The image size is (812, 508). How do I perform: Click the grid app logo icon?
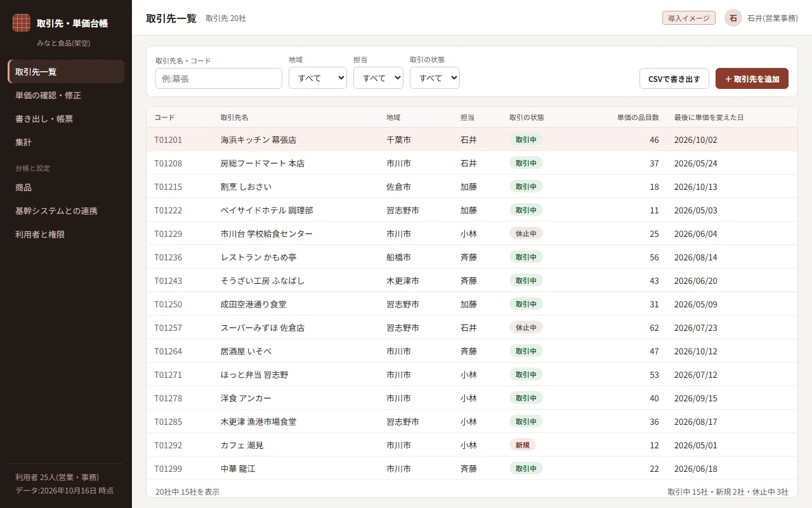point(22,23)
